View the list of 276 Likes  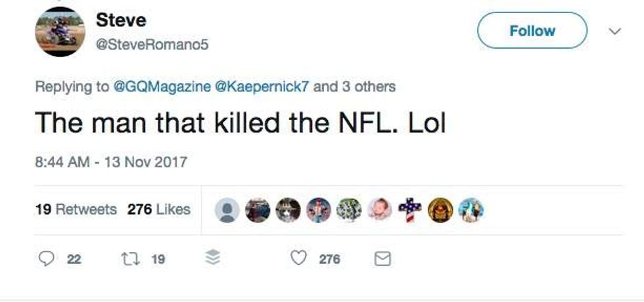click(x=158, y=209)
